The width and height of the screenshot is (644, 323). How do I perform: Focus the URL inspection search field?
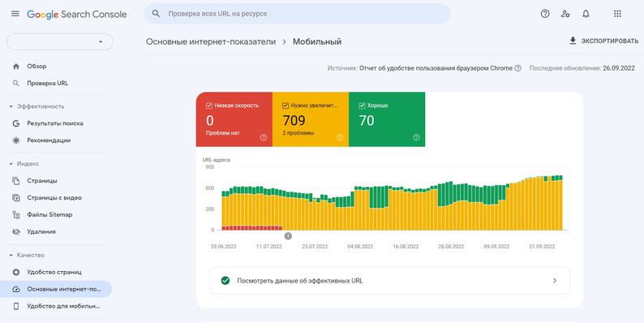tap(297, 14)
